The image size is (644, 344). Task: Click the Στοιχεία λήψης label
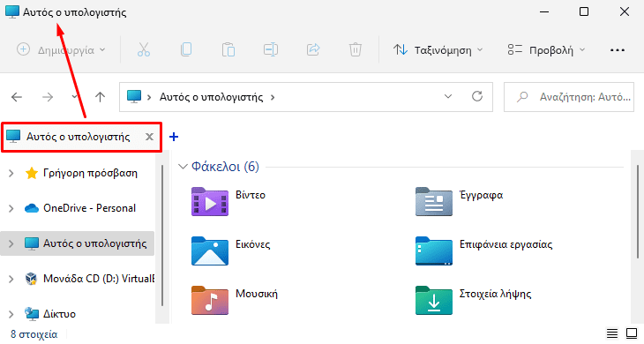495,294
